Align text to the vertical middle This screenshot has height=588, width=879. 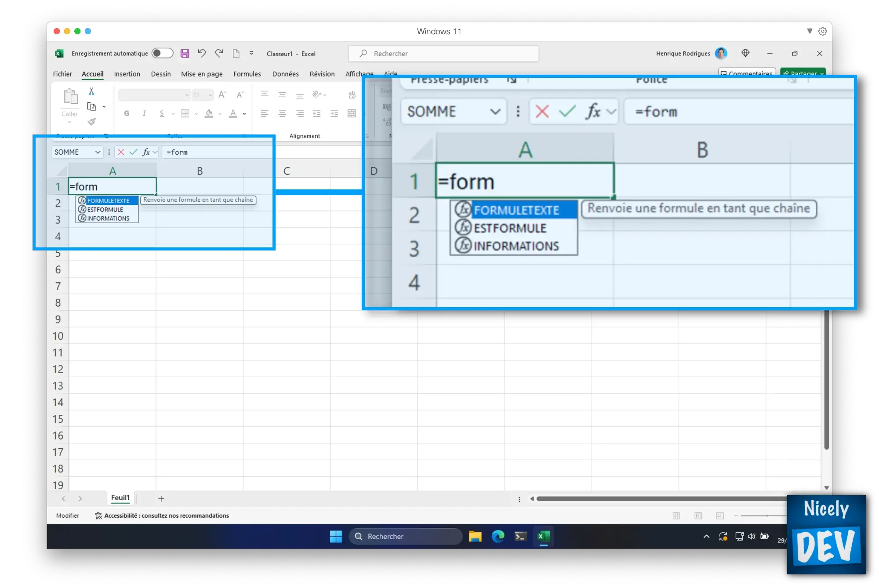pos(282,94)
